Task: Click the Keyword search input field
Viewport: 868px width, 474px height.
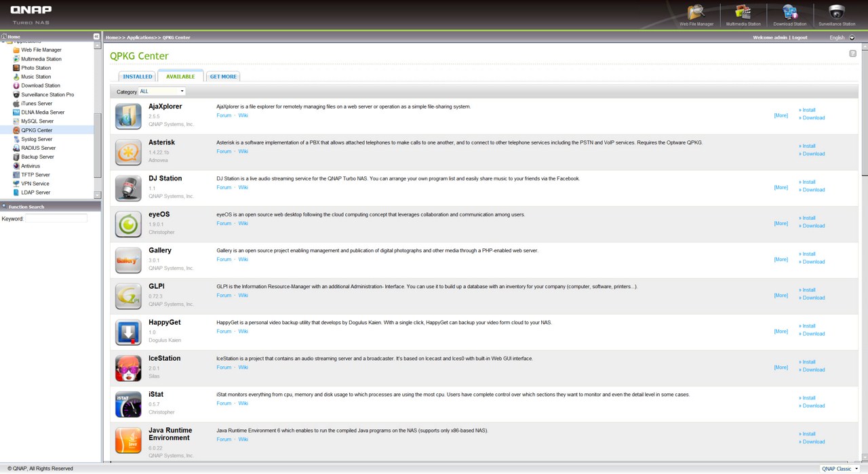Action: point(56,218)
